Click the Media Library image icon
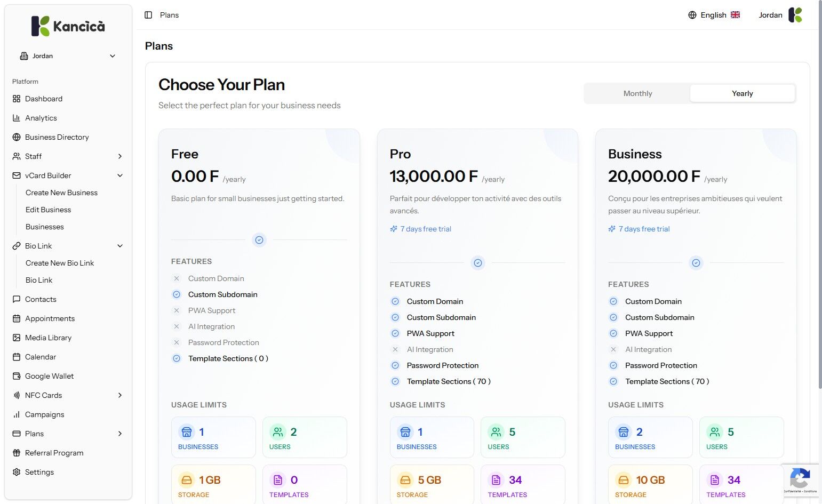822x504 pixels. point(17,338)
